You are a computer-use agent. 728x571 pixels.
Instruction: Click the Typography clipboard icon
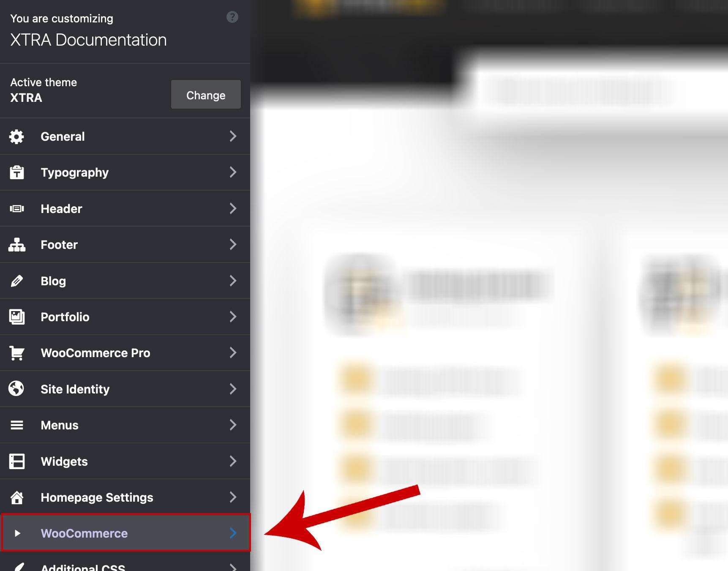tap(16, 172)
